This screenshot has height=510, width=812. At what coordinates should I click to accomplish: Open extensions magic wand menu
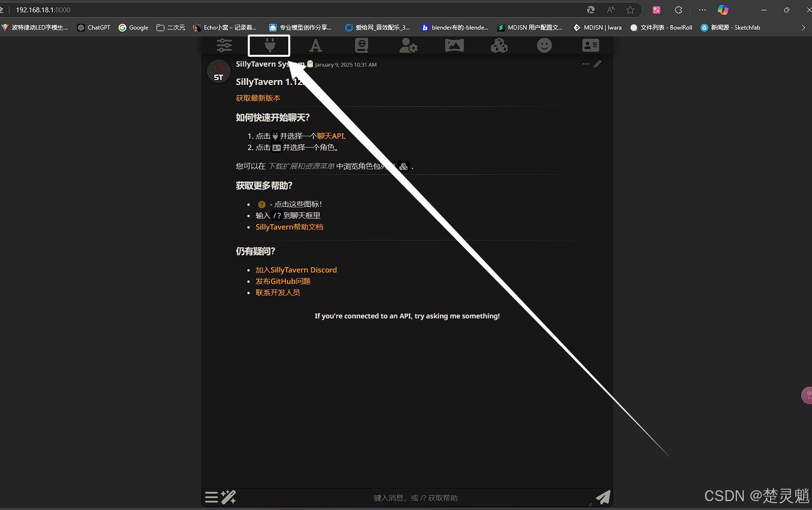coord(229,497)
